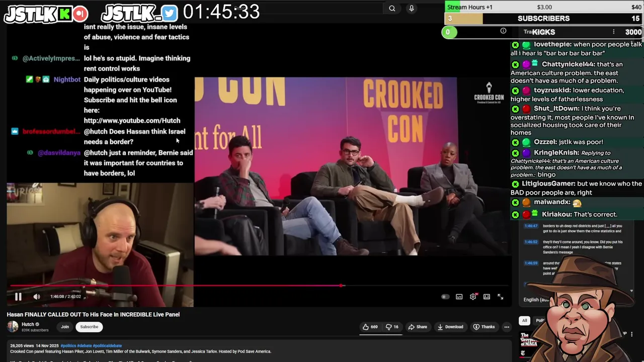The image size is (644, 362).
Task: Open the player settings gear
Action: (x=473, y=297)
